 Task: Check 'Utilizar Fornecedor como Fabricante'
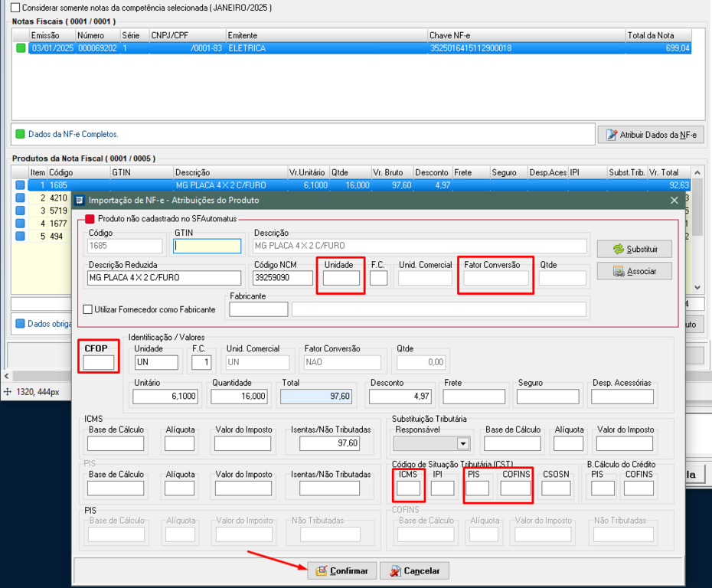click(x=88, y=309)
